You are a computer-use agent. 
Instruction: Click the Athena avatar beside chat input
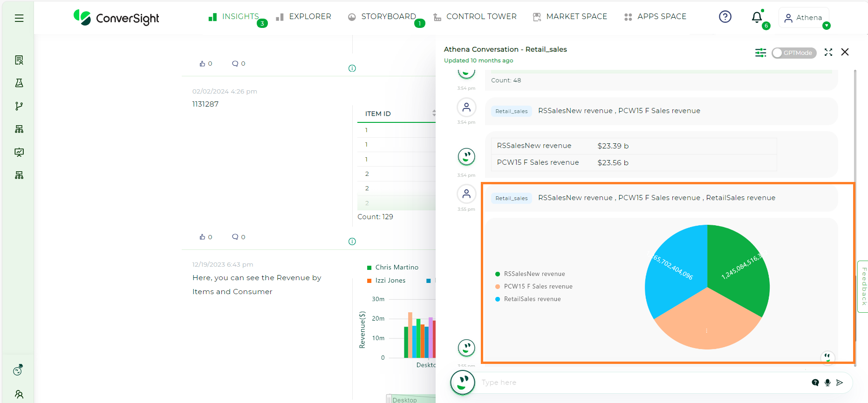click(x=463, y=383)
